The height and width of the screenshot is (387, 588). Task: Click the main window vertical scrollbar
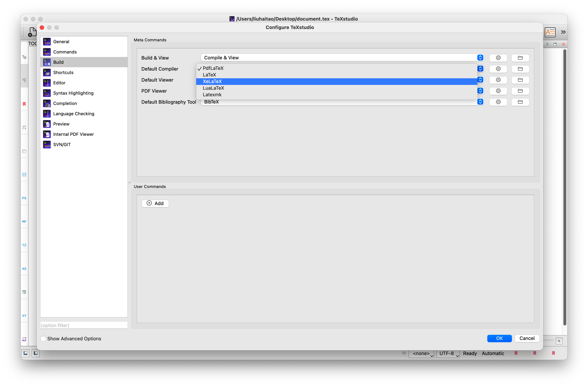point(565,187)
